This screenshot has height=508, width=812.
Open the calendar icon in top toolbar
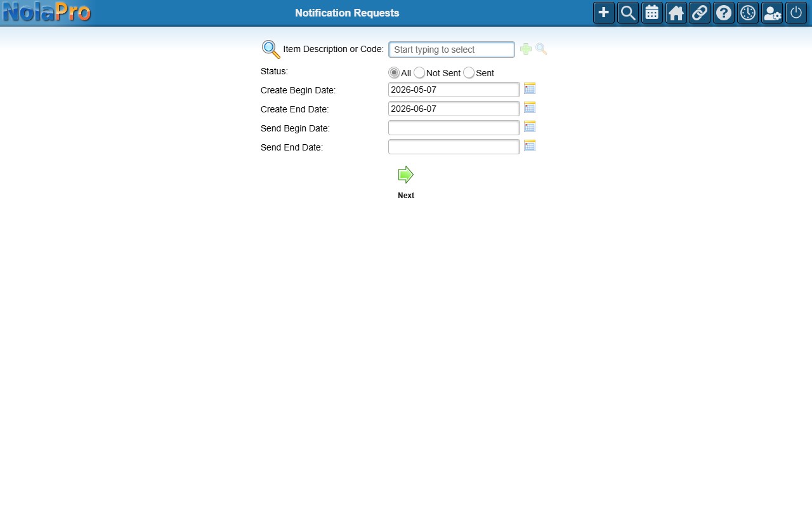click(652, 13)
